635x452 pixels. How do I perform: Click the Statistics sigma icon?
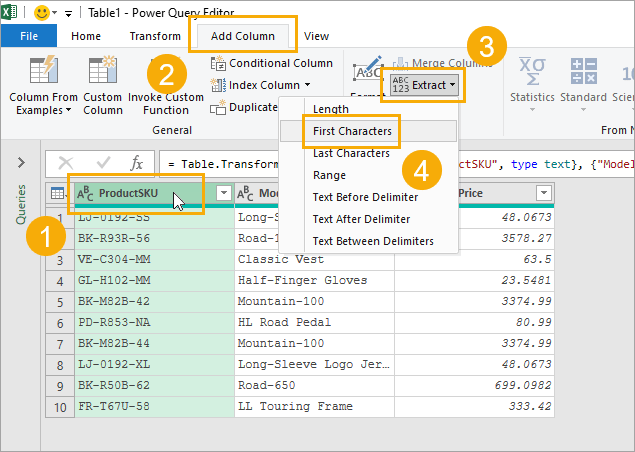532,71
